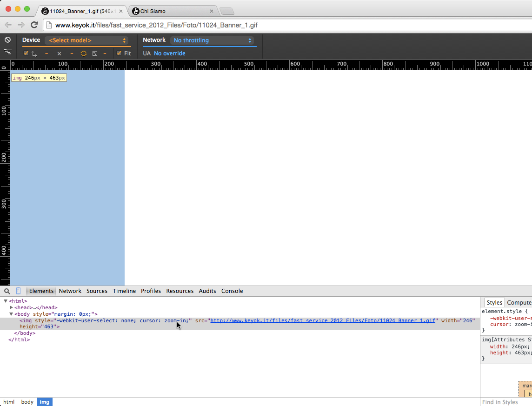
Task: Toggle the emulate screen resolution checkbox
Action: (26, 53)
